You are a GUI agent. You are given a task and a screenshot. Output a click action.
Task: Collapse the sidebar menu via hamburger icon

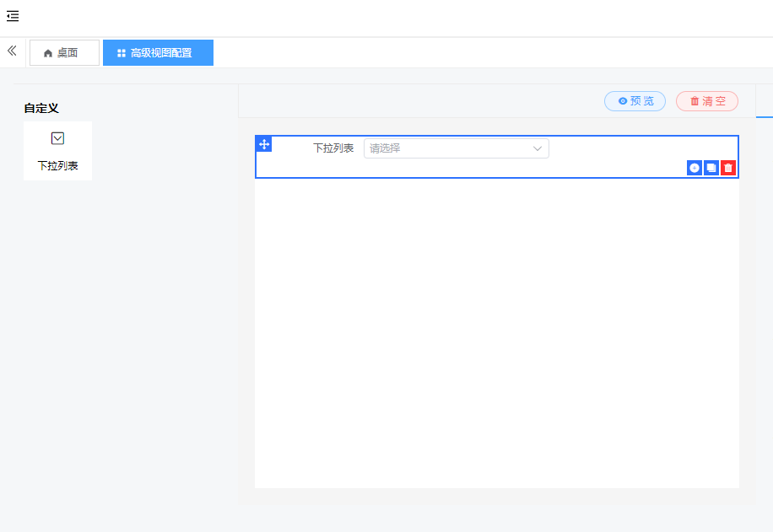click(13, 16)
